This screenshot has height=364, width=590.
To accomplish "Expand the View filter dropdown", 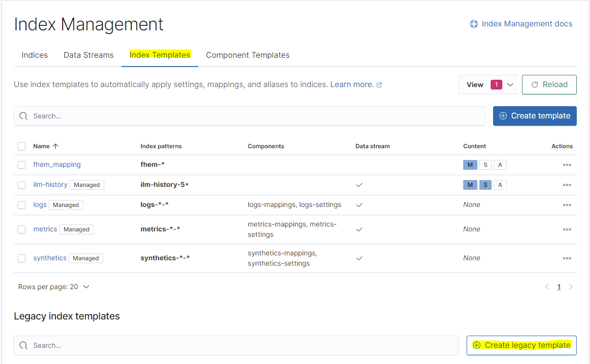I will (488, 85).
